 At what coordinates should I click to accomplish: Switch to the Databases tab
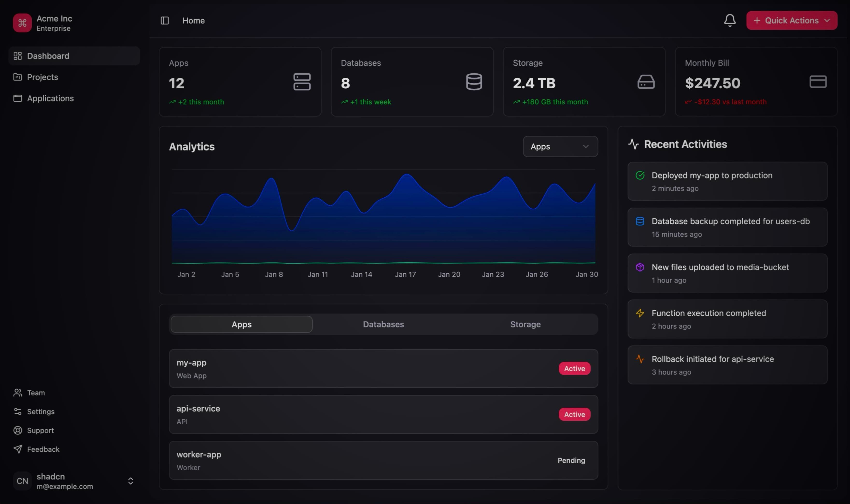[x=383, y=324]
